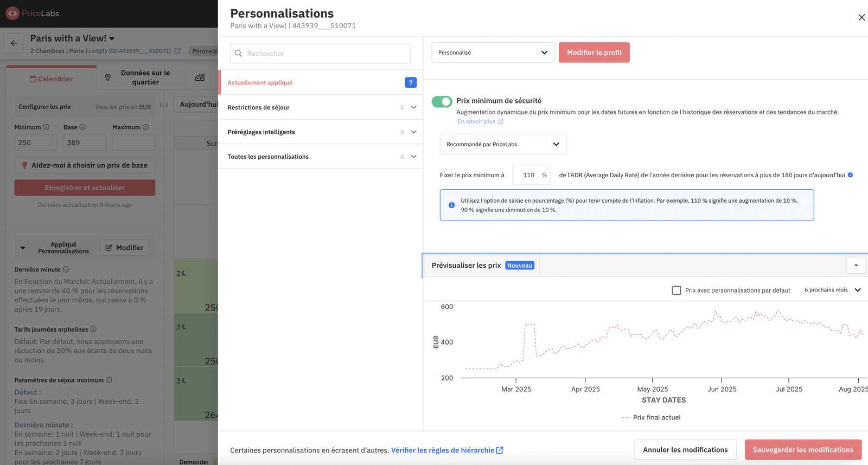
Task: Click the info icon next to Minimum
Action: [46, 127]
